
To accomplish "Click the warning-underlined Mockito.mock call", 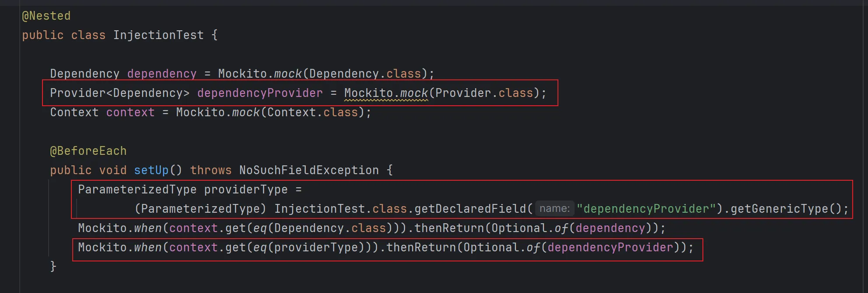I will (386, 93).
